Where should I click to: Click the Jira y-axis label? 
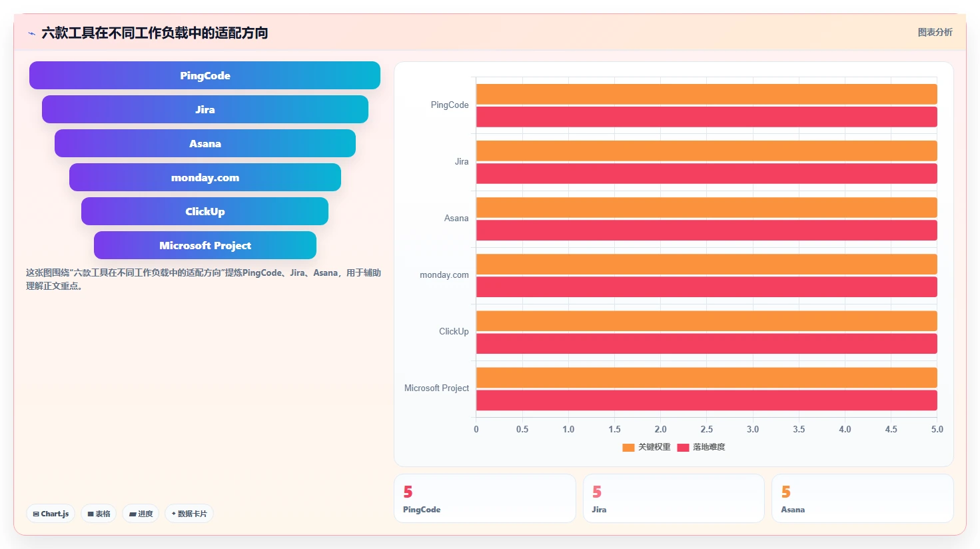[x=462, y=162]
